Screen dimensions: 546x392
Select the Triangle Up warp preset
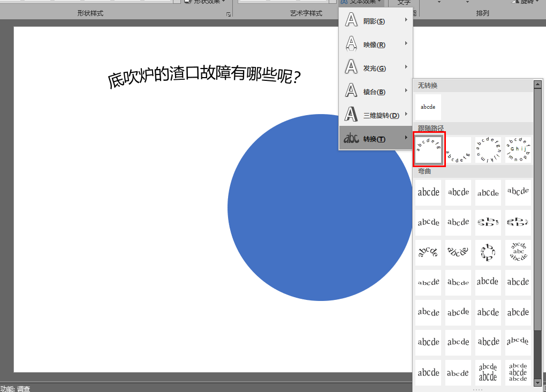click(488, 193)
